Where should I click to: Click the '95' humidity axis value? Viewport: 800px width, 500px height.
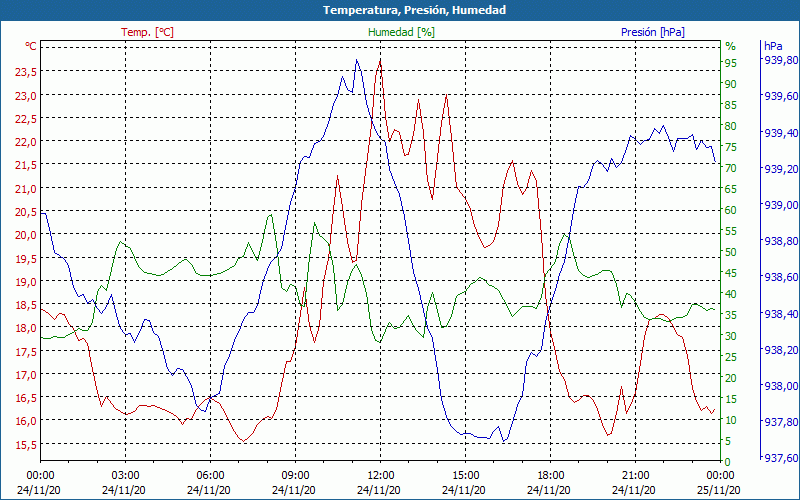point(731,63)
